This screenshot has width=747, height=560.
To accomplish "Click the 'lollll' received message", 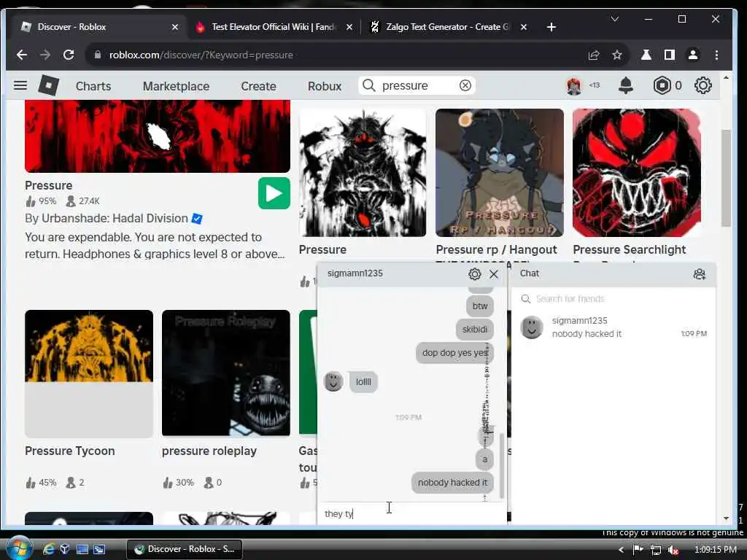I will 363,381.
